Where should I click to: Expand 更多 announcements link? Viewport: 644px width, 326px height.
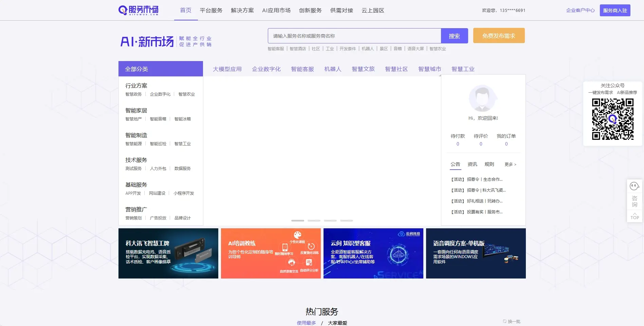pos(510,165)
